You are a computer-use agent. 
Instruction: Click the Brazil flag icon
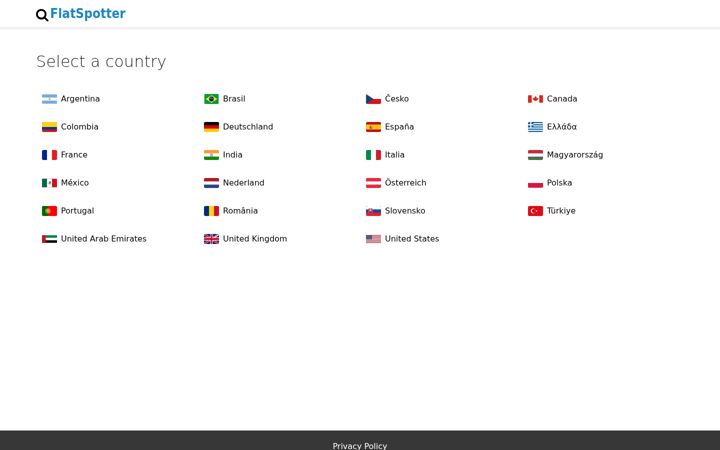coord(212,99)
